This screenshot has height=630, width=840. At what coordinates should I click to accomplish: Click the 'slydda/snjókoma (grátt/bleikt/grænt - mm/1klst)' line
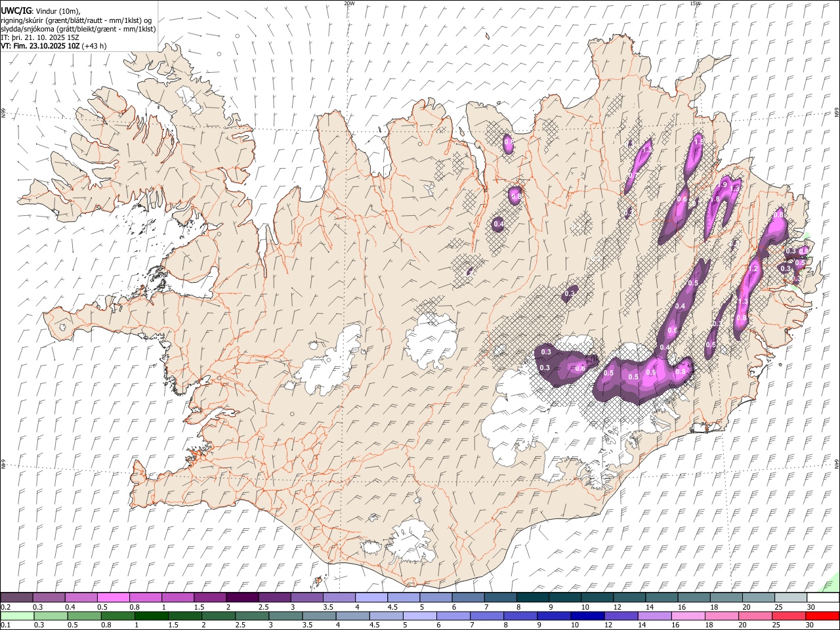(x=78, y=29)
